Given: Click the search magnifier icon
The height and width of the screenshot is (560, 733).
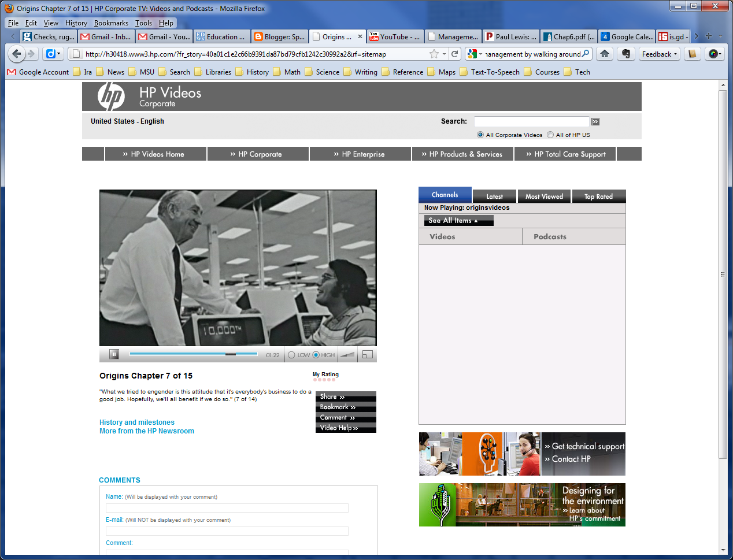Looking at the screenshot, I should point(586,54).
